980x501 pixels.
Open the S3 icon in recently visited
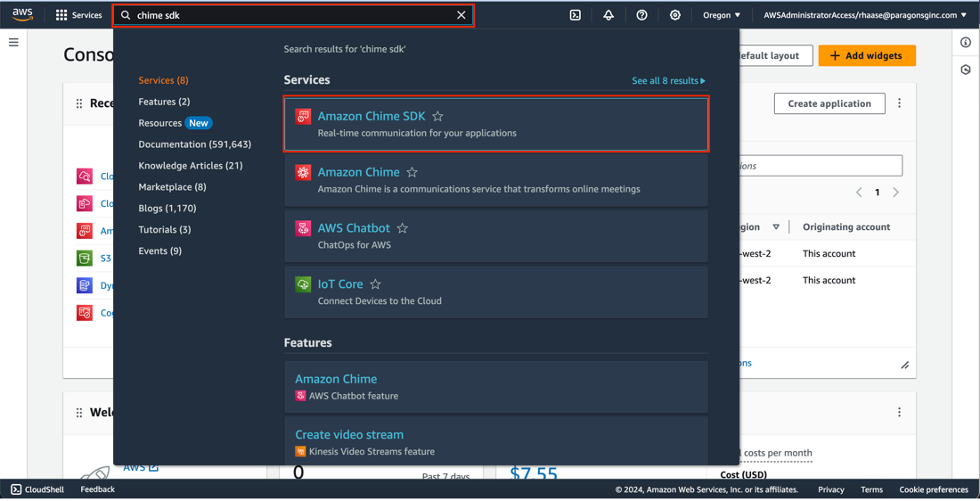(85, 258)
